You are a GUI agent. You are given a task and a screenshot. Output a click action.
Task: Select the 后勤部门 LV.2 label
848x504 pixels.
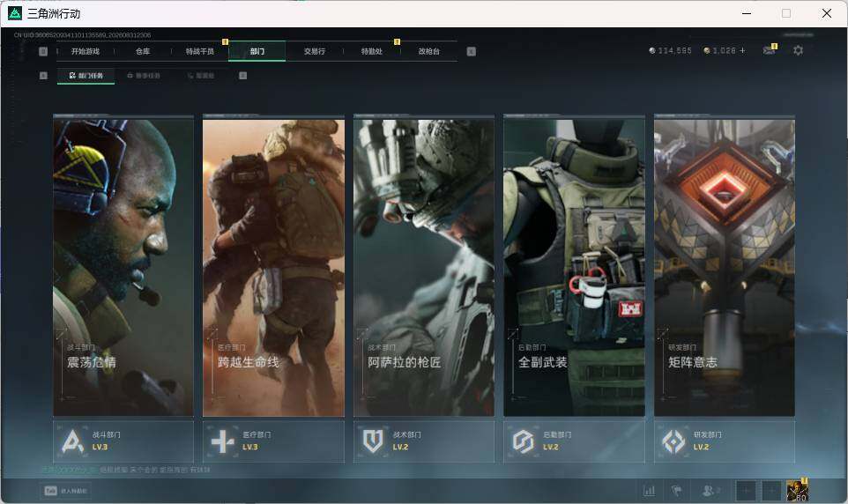point(557,441)
